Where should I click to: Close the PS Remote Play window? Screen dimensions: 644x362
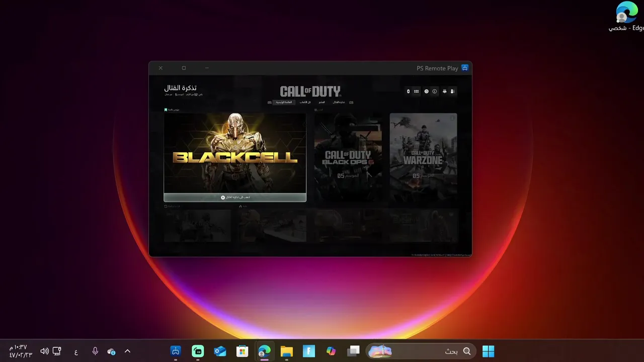[160, 68]
